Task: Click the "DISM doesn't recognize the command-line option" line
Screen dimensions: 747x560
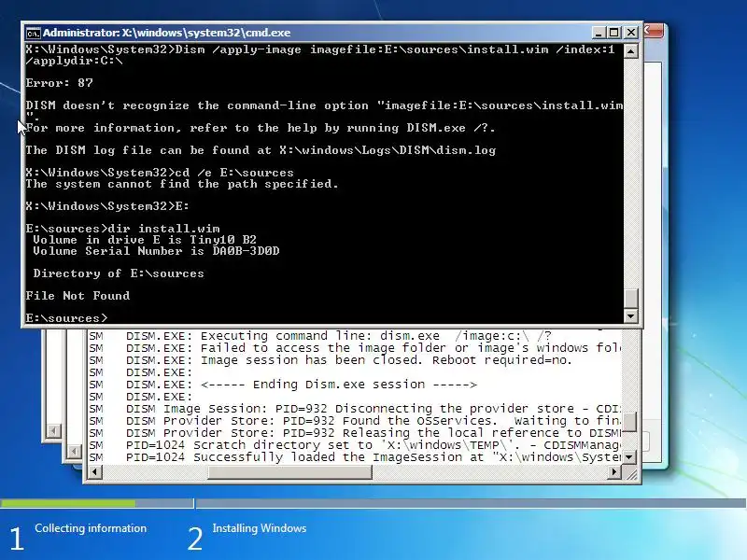Action: tap(324, 105)
